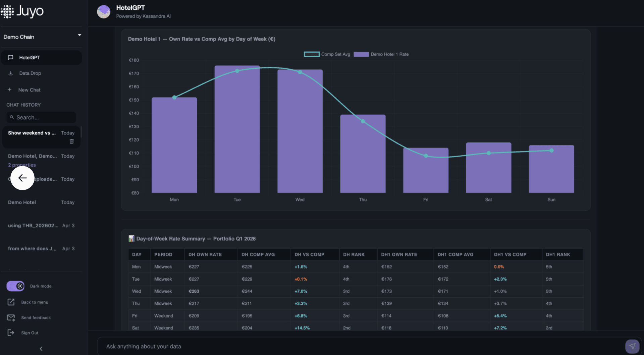
Task: Click the Send feedback envelope icon
Action: point(11,317)
